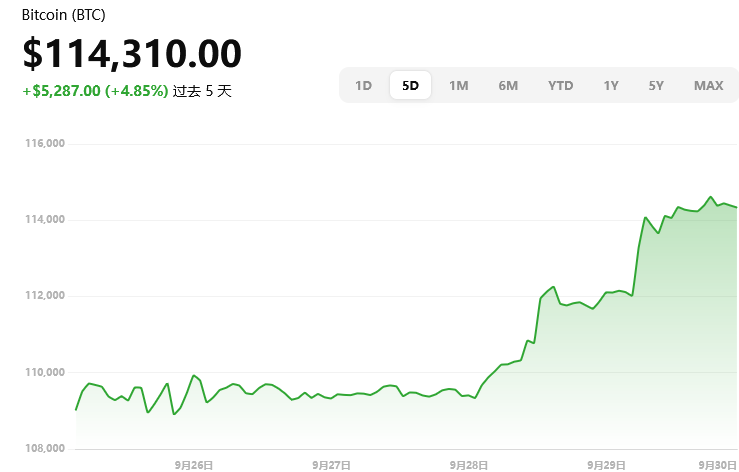Viewport: 739px width, 472px height.
Task: Click the $114,310.00 price
Action: pyautogui.click(x=132, y=54)
